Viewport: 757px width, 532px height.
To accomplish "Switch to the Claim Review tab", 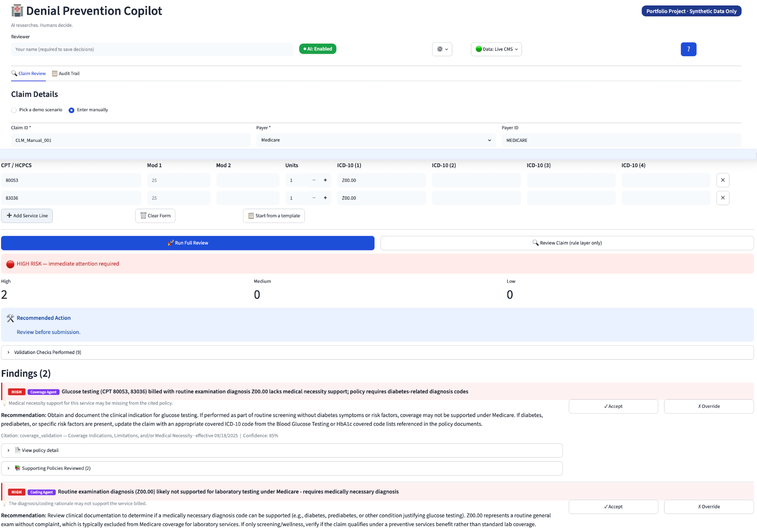I will [28, 74].
